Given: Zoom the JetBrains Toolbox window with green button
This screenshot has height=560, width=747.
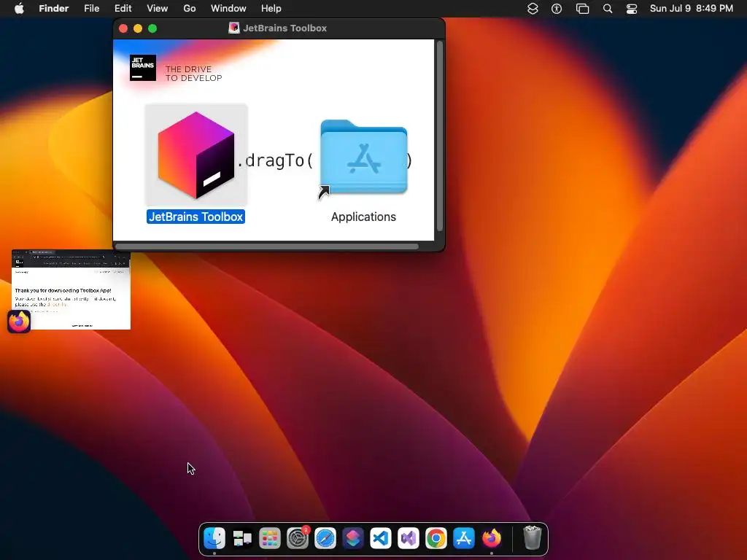Looking at the screenshot, I should (x=152, y=28).
